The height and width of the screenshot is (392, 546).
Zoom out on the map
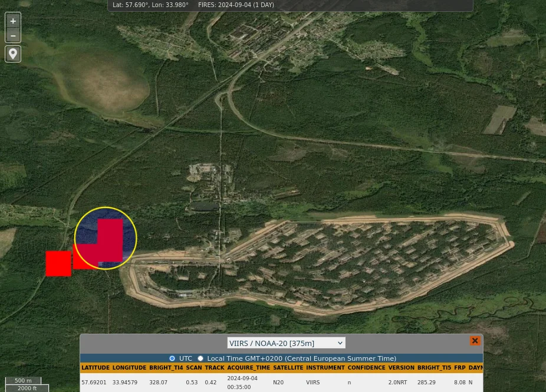coord(13,36)
